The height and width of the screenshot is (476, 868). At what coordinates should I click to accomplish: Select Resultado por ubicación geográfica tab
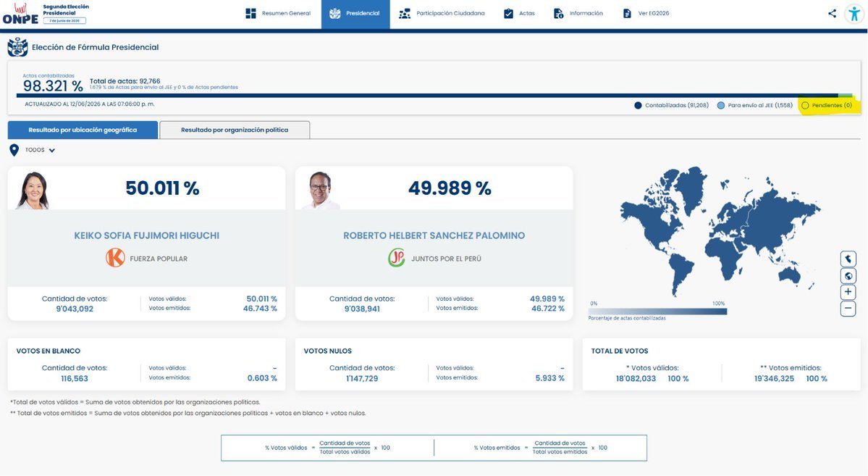click(83, 130)
